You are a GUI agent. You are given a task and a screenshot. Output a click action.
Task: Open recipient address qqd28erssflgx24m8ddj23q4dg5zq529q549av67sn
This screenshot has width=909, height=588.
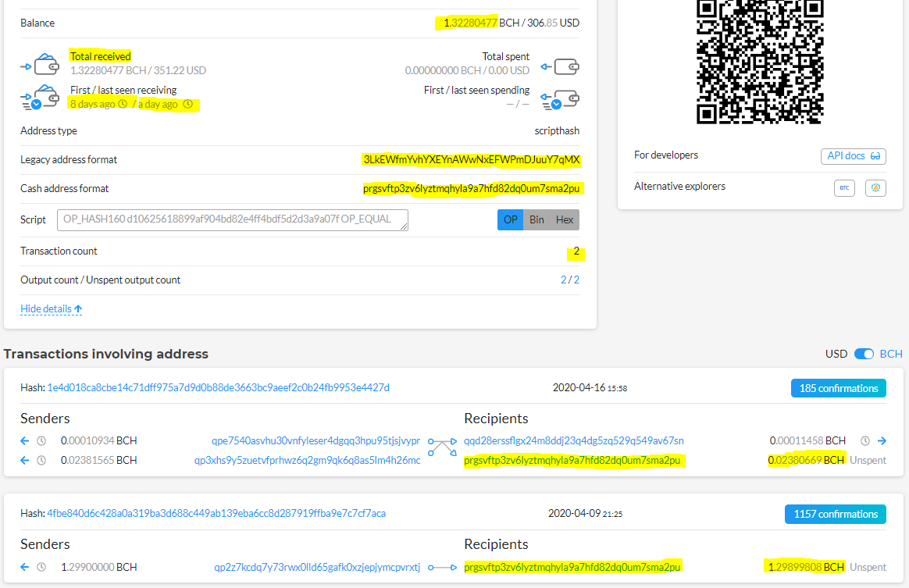[x=573, y=440]
